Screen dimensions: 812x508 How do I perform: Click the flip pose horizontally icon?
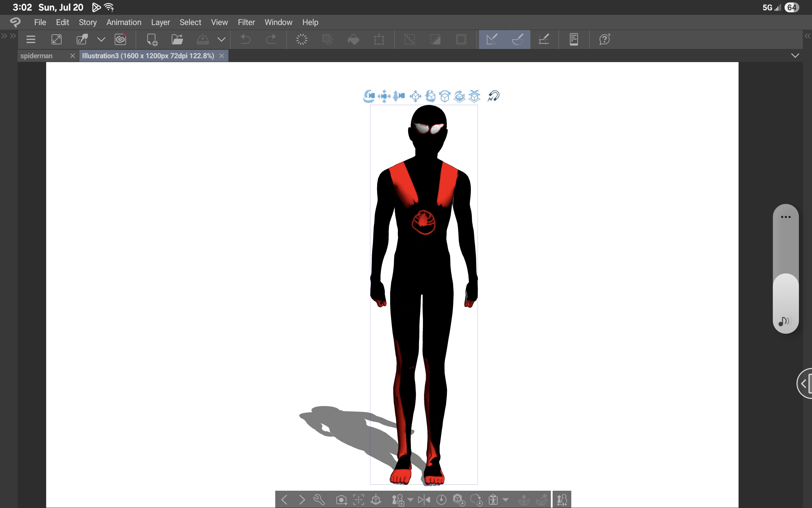(424, 500)
